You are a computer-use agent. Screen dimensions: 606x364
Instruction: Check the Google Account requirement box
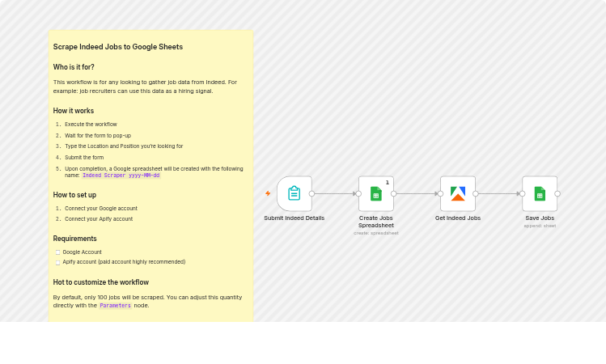(57, 252)
